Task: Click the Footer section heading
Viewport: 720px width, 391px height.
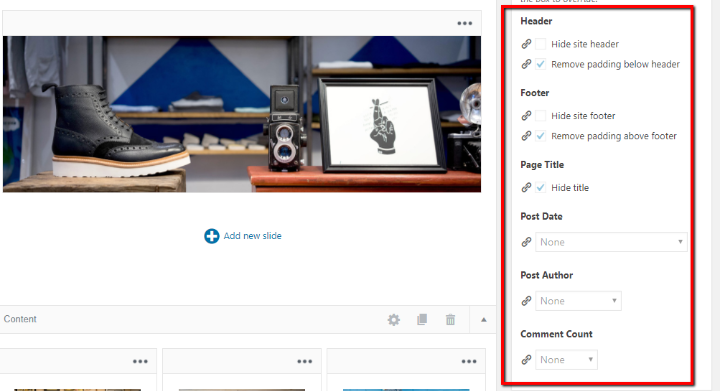Action: coord(534,93)
